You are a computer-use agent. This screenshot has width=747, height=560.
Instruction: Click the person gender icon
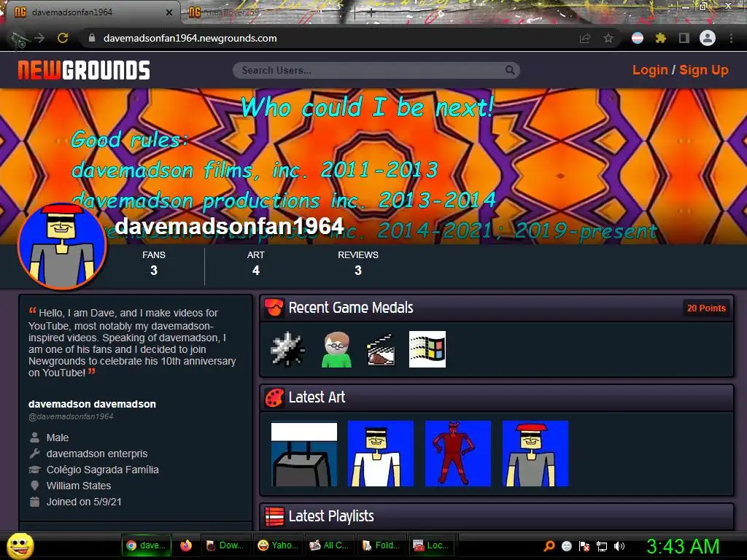pos(34,437)
